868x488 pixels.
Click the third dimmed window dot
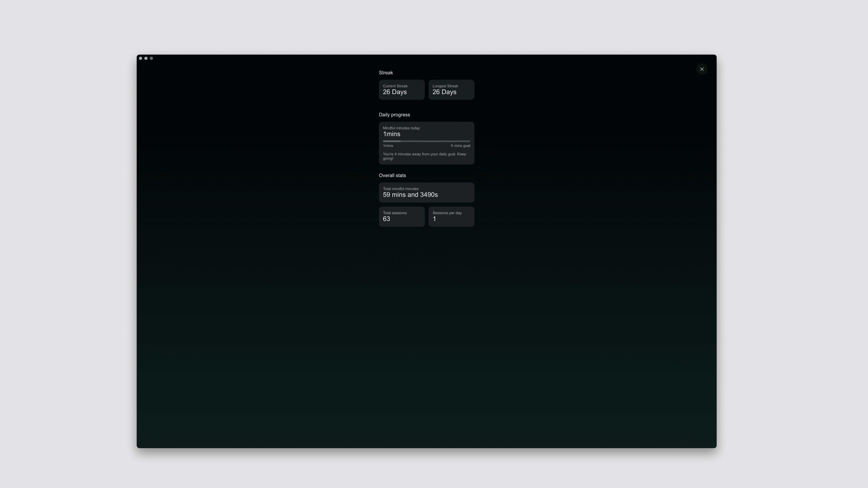151,58
